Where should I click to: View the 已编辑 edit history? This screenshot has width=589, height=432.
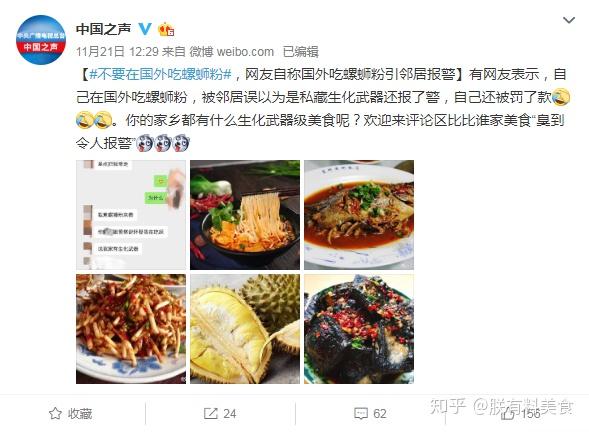301,52
